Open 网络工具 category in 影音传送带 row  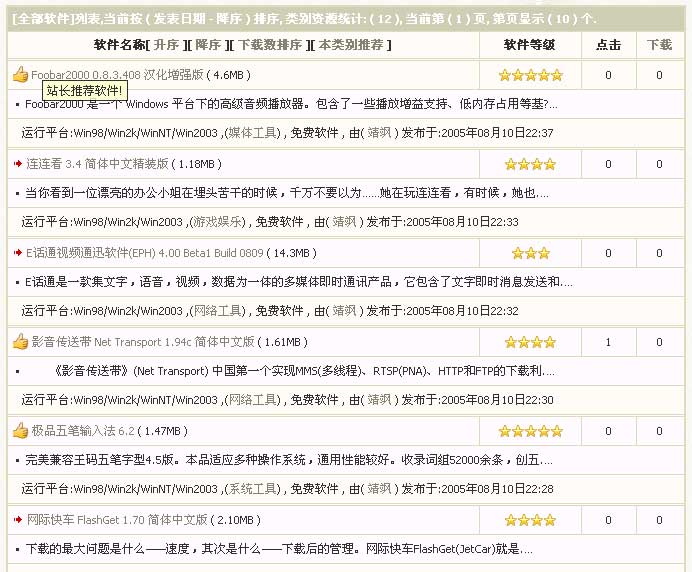(252, 399)
